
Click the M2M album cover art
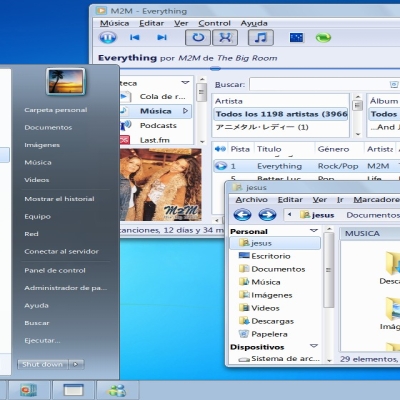161,185
